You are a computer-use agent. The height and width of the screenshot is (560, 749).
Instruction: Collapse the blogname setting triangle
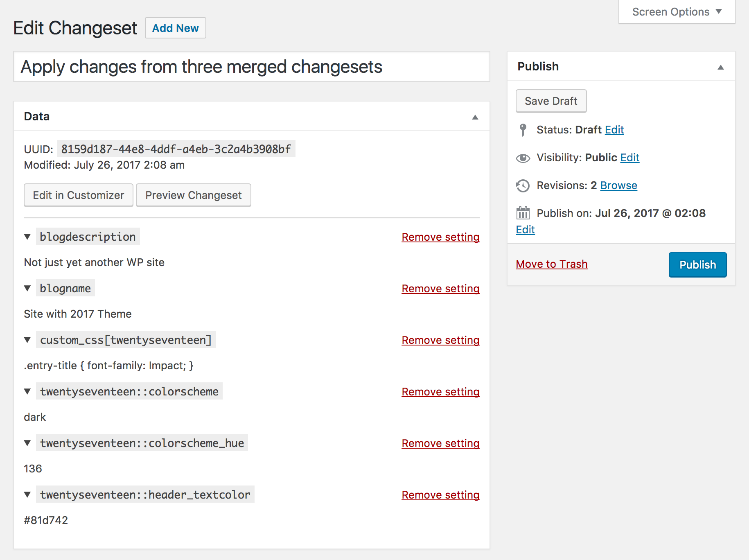(27, 288)
